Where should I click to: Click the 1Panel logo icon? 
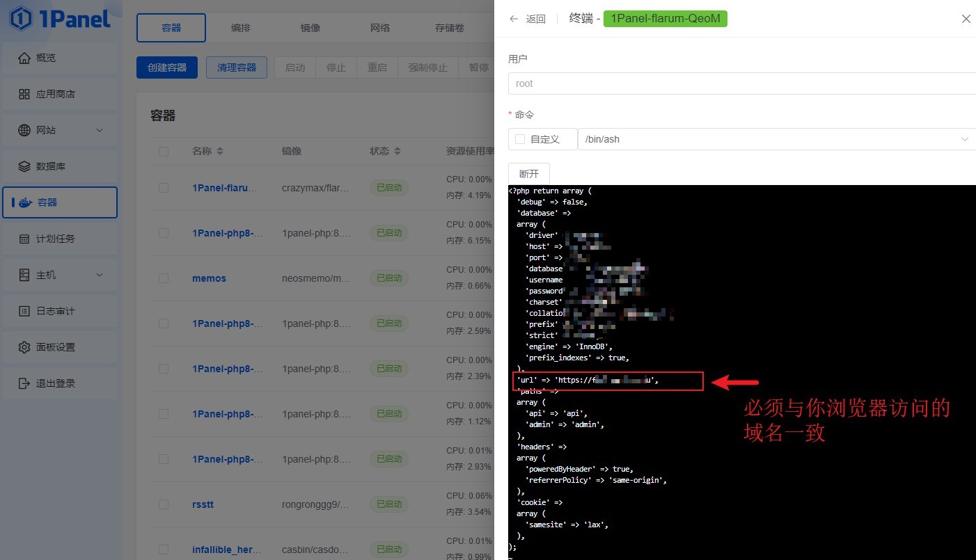[22, 19]
